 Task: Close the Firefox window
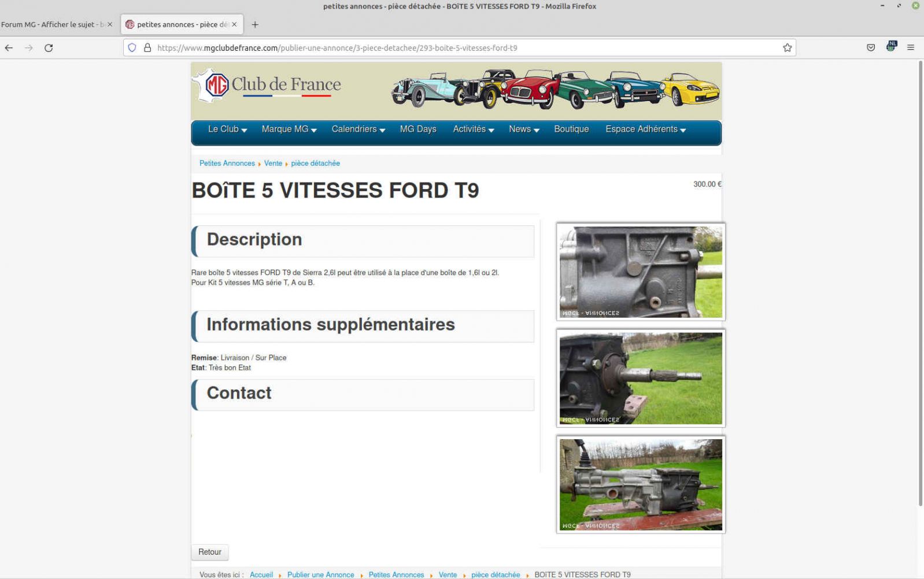click(916, 6)
